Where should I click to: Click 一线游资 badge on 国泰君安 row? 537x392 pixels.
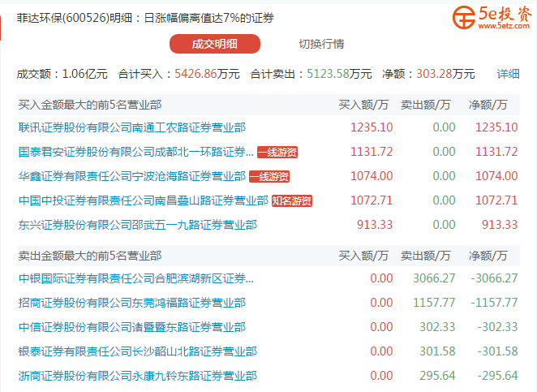277,152
